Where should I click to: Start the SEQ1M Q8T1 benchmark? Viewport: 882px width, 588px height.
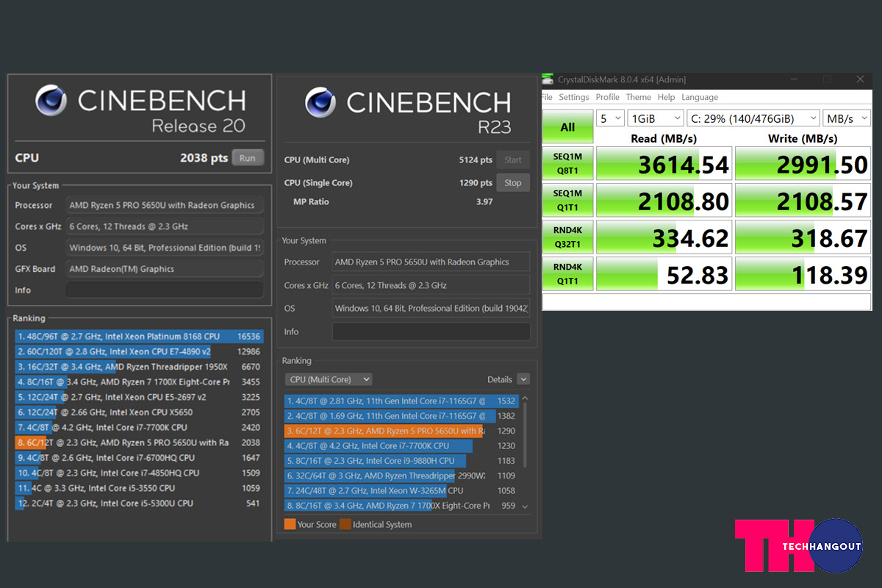[567, 164]
